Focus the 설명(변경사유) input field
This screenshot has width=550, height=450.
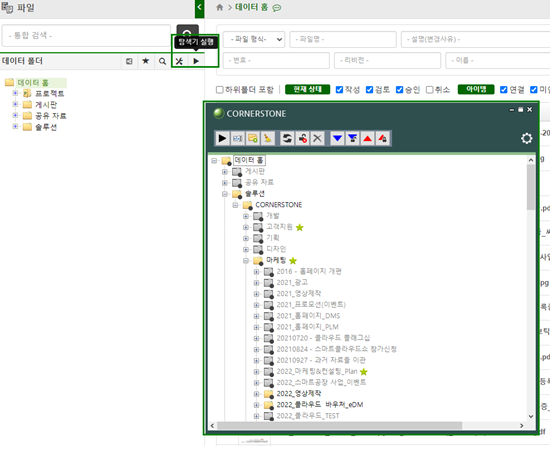pos(475,39)
